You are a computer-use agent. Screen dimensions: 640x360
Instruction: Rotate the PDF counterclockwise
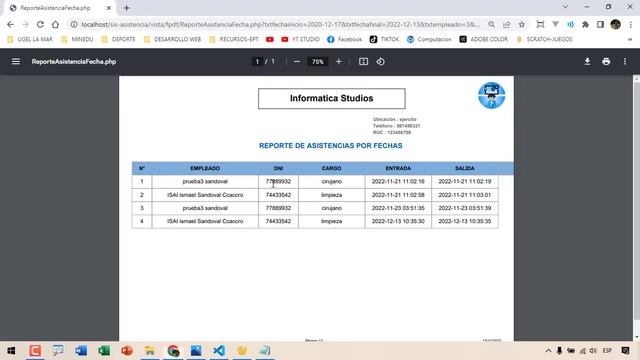[380, 62]
